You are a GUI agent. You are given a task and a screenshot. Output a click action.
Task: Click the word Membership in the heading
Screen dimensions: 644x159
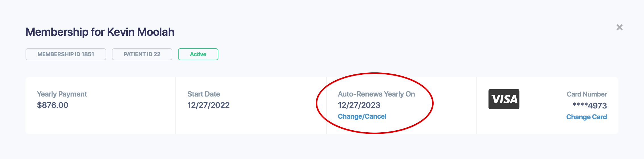pos(57,32)
